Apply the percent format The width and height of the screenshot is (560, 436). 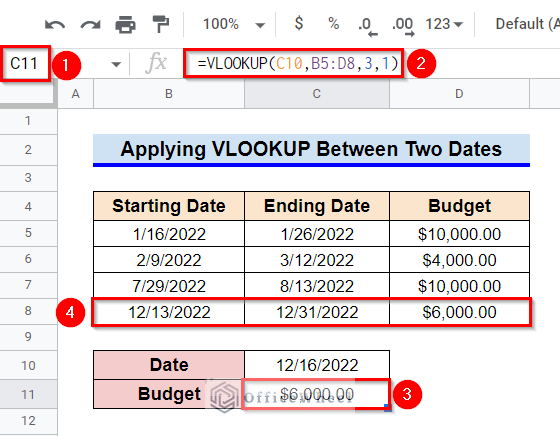tap(334, 24)
